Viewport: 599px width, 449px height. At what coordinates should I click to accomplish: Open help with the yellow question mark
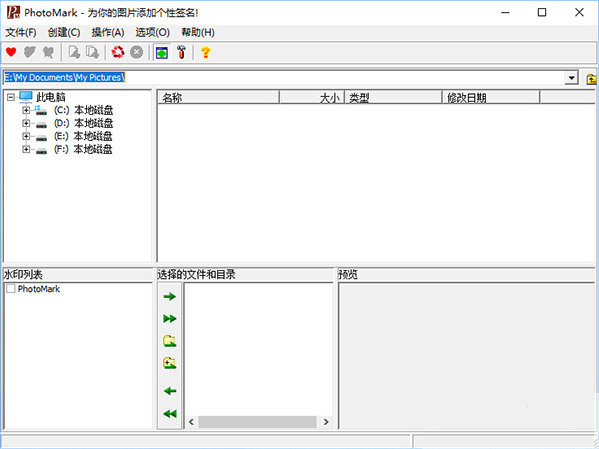click(x=206, y=52)
